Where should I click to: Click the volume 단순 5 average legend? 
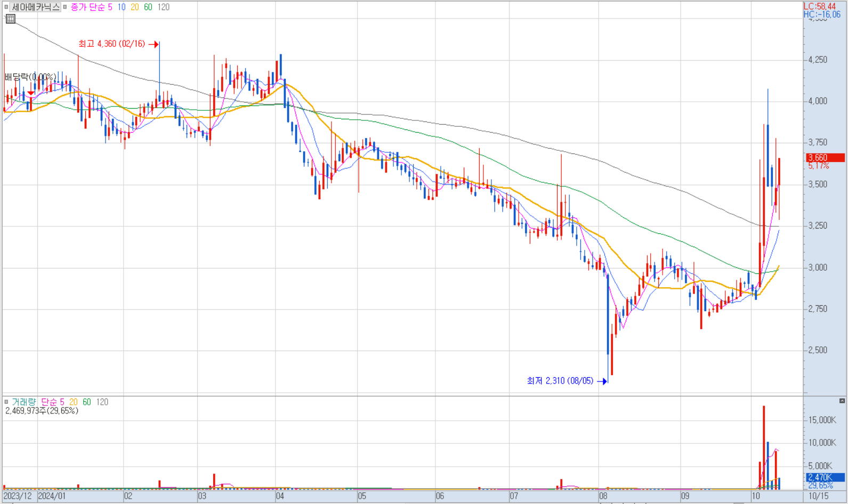tap(53, 402)
